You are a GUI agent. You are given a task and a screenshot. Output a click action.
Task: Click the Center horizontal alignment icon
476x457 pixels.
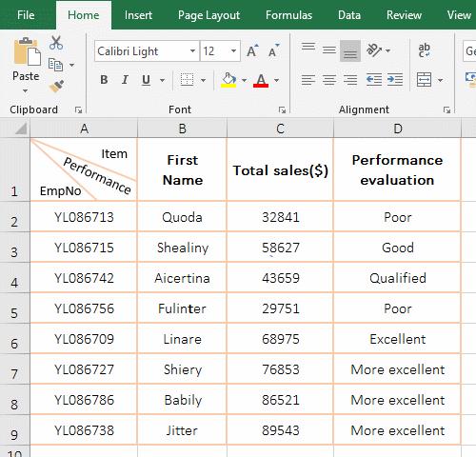click(x=329, y=79)
